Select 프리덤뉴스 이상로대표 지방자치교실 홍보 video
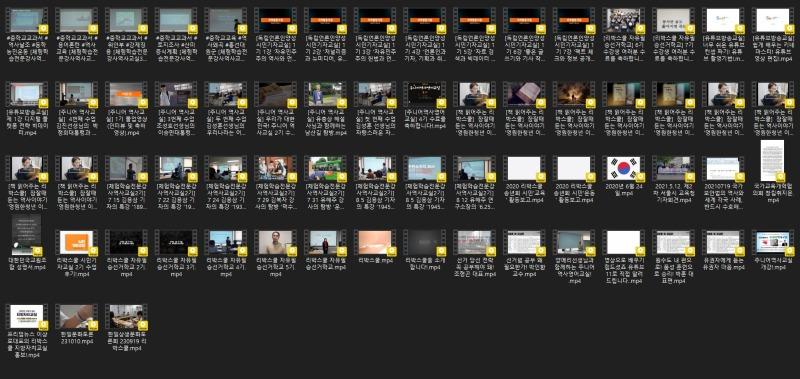Viewport: 800px width, 379px height. coord(27,330)
